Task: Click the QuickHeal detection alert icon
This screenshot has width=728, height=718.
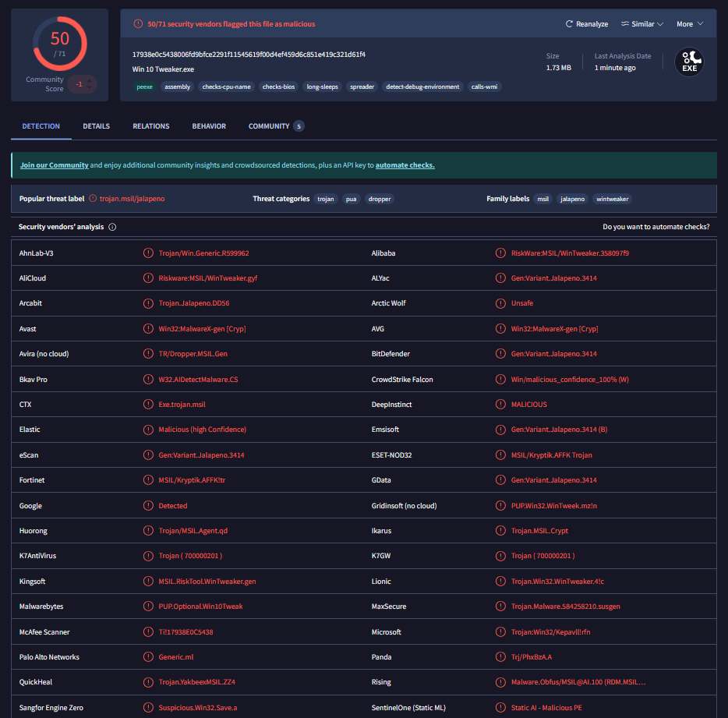Action: point(148,682)
